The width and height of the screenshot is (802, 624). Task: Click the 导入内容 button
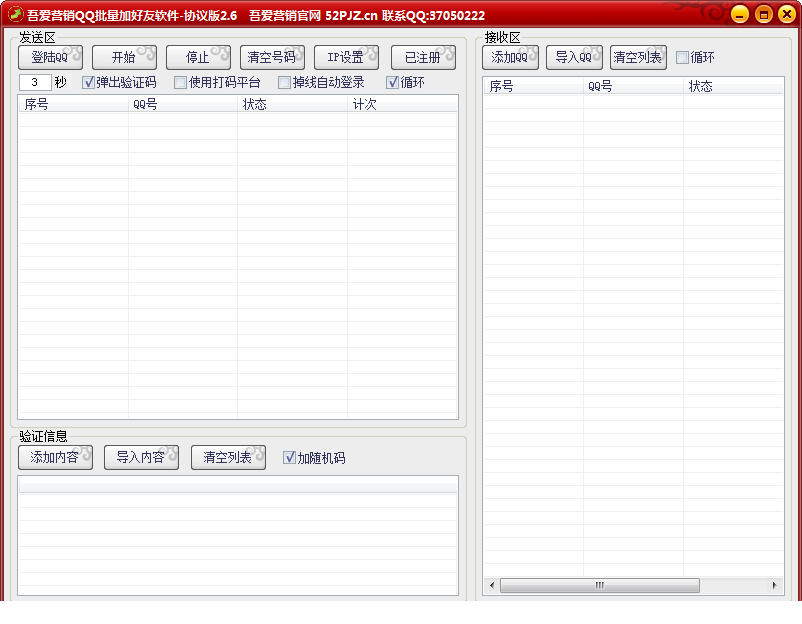tap(141, 457)
